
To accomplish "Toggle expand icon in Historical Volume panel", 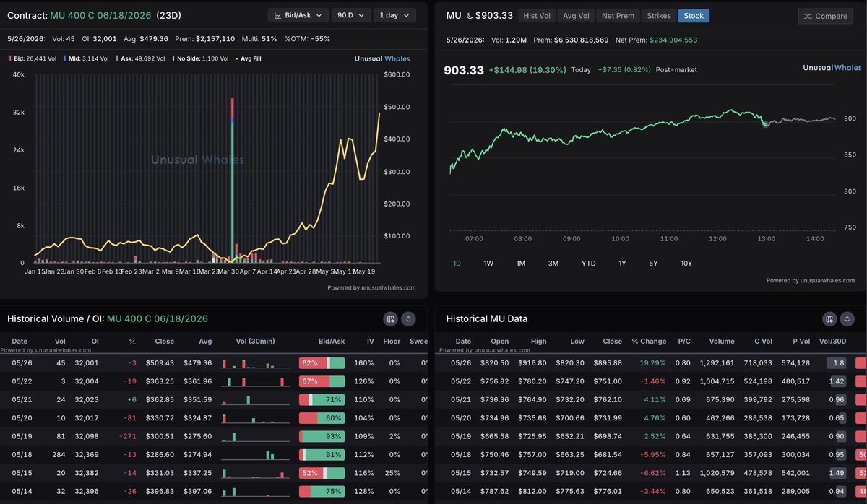I will coord(408,319).
